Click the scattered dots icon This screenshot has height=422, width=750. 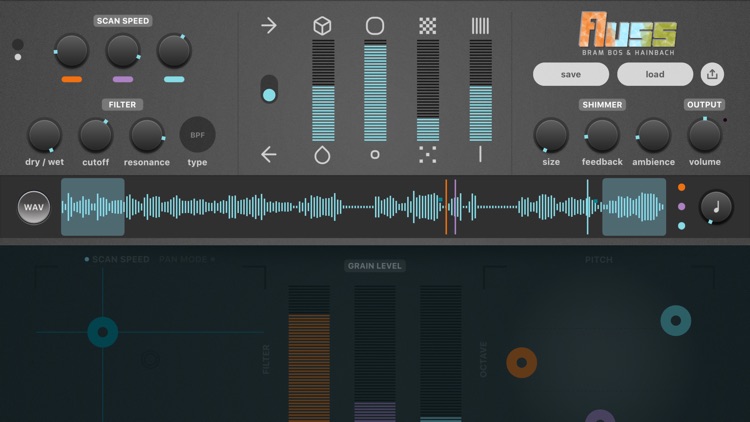coord(428,155)
